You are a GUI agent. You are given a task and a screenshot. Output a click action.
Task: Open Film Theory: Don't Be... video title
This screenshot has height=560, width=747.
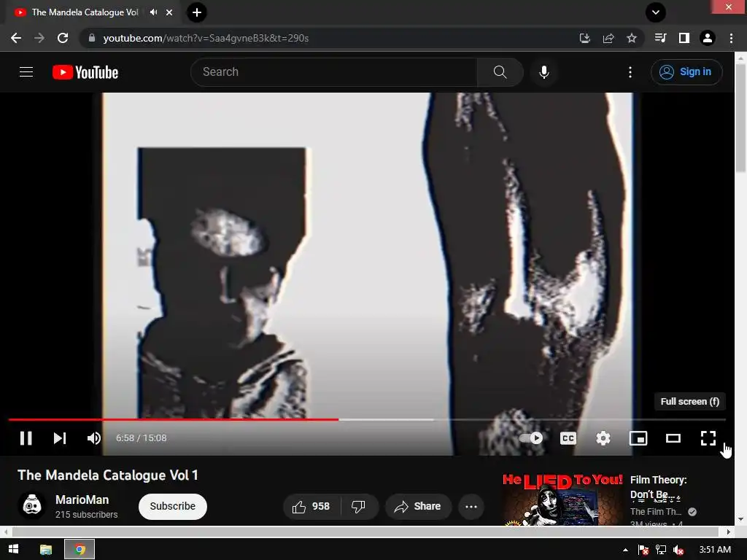[x=659, y=486]
